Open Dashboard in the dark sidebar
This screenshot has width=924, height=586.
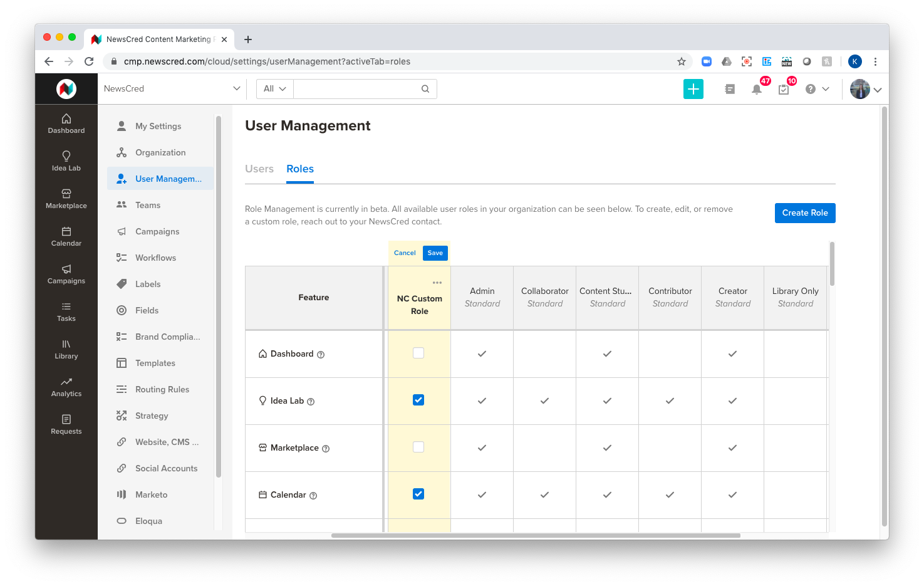(66, 123)
